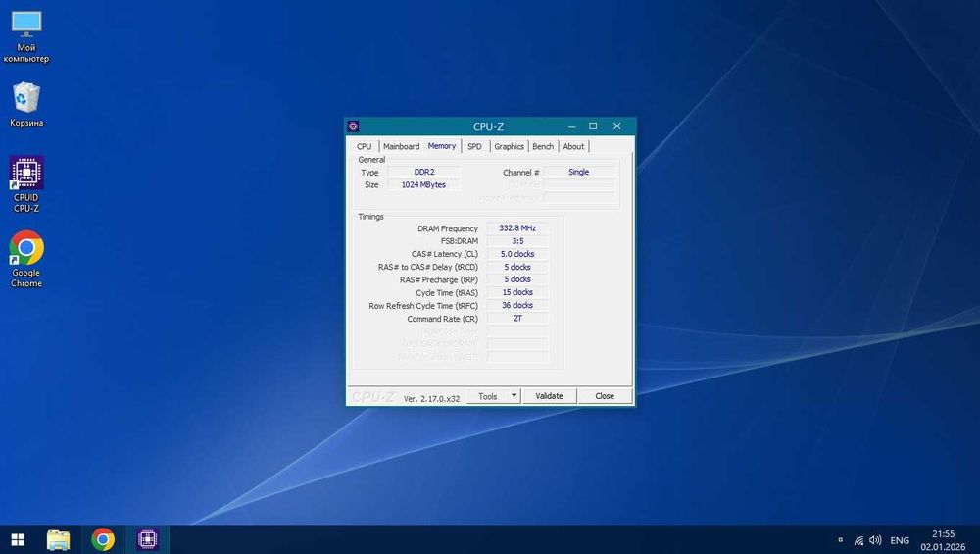Click the tRCD 5 clocks value
Viewport: 980px width, 554px height.
(x=517, y=267)
